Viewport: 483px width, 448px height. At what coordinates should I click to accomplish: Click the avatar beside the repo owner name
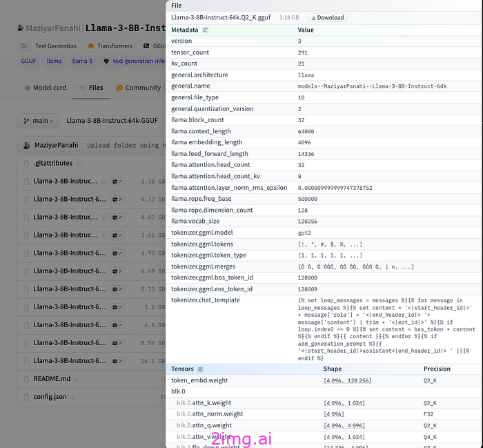[x=20, y=28]
